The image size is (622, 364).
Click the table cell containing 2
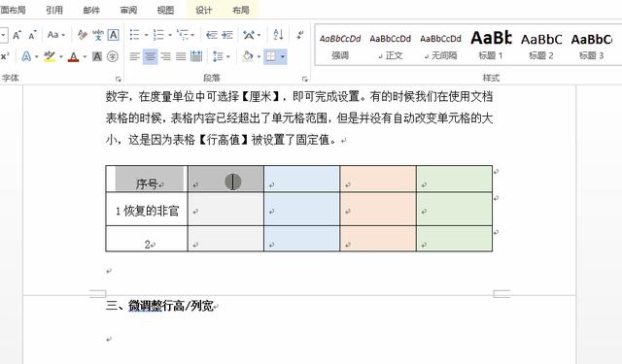pyautogui.click(x=147, y=239)
